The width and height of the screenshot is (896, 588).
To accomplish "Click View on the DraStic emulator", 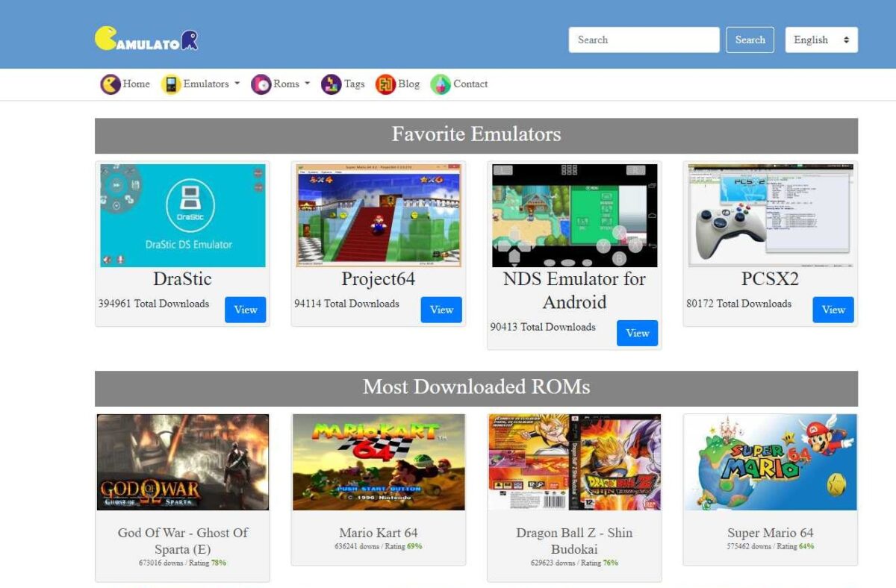I will 245,310.
